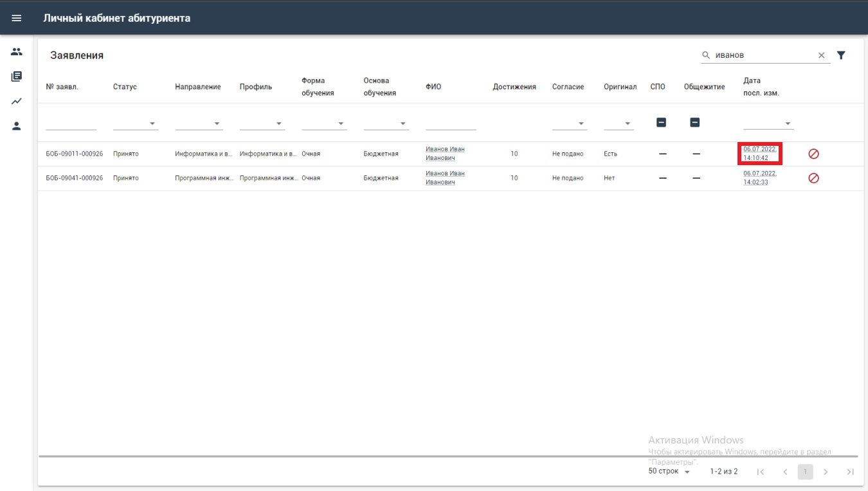Sort by the Оригинал column header
This screenshot has width=868, height=491.
click(620, 87)
